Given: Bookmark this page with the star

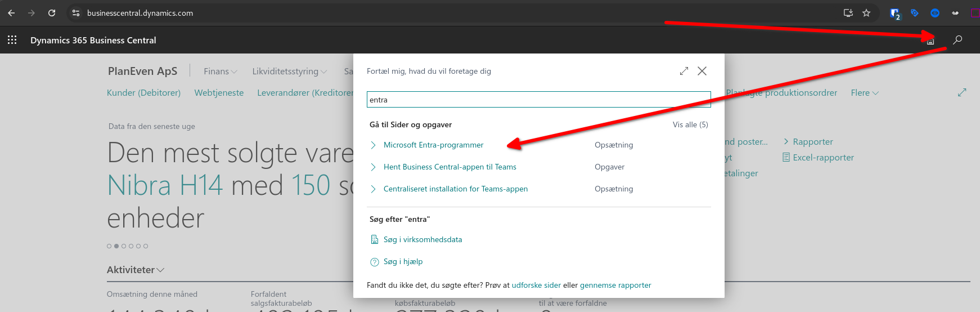Looking at the screenshot, I should pos(866,13).
